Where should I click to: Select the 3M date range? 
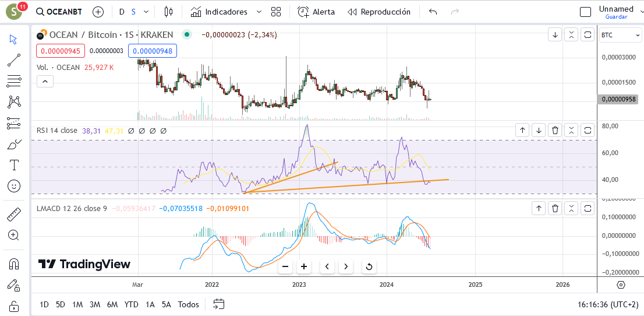[95, 304]
